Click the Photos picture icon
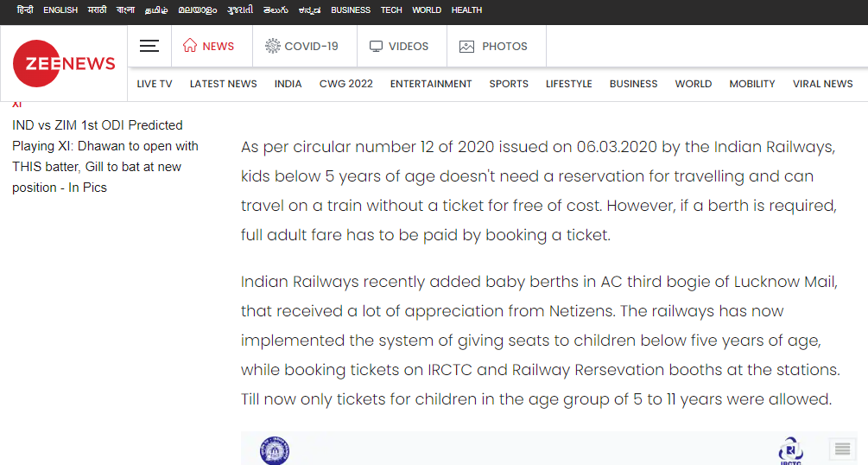 pos(467,47)
